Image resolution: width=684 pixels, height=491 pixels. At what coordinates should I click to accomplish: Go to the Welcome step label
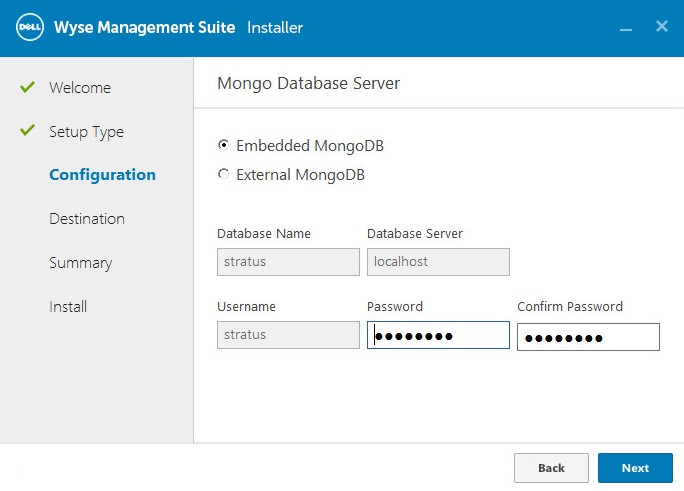click(80, 88)
